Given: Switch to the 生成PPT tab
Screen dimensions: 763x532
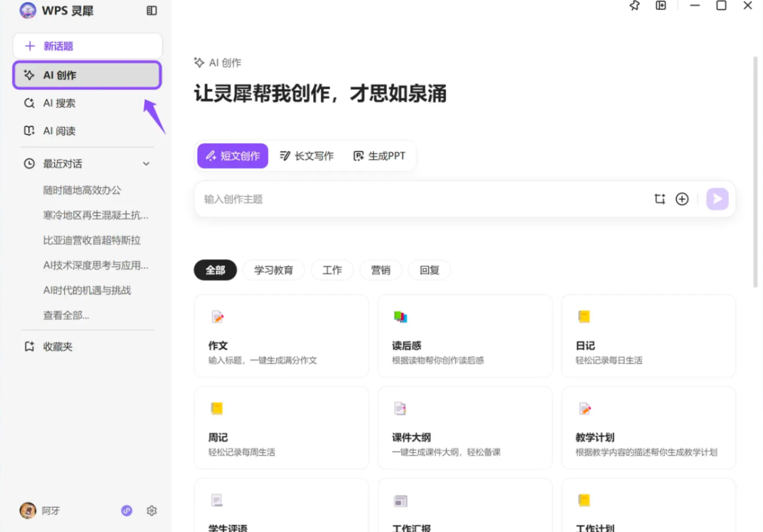Looking at the screenshot, I should pyautogui.click(x=379, y=155).
